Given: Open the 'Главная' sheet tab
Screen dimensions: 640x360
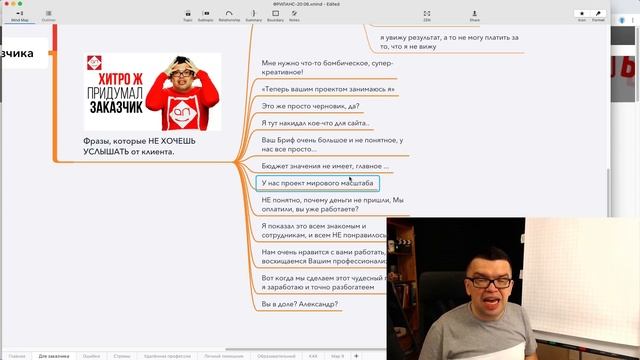Looking at the screenshot, I should click(x=17, y=356).
